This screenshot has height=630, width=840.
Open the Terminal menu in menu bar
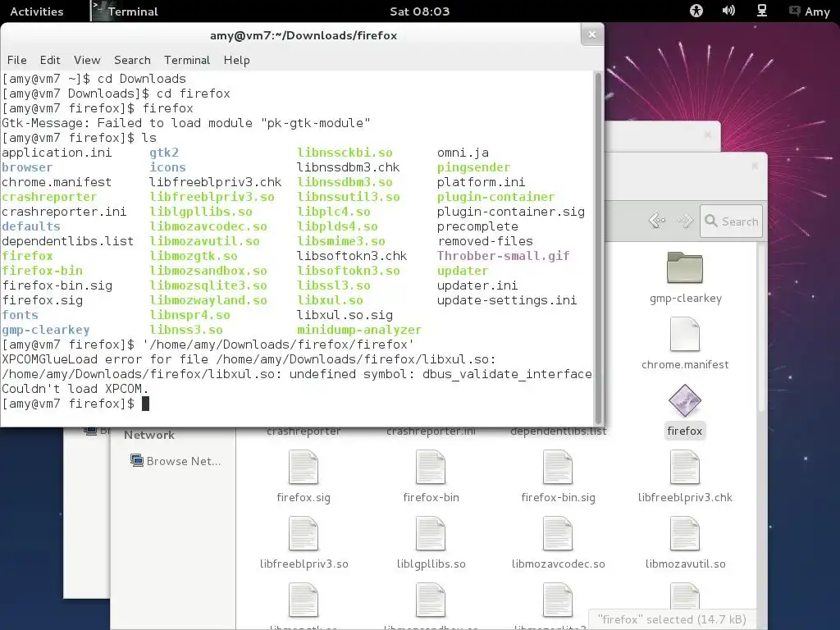click(x=187, y=60)
